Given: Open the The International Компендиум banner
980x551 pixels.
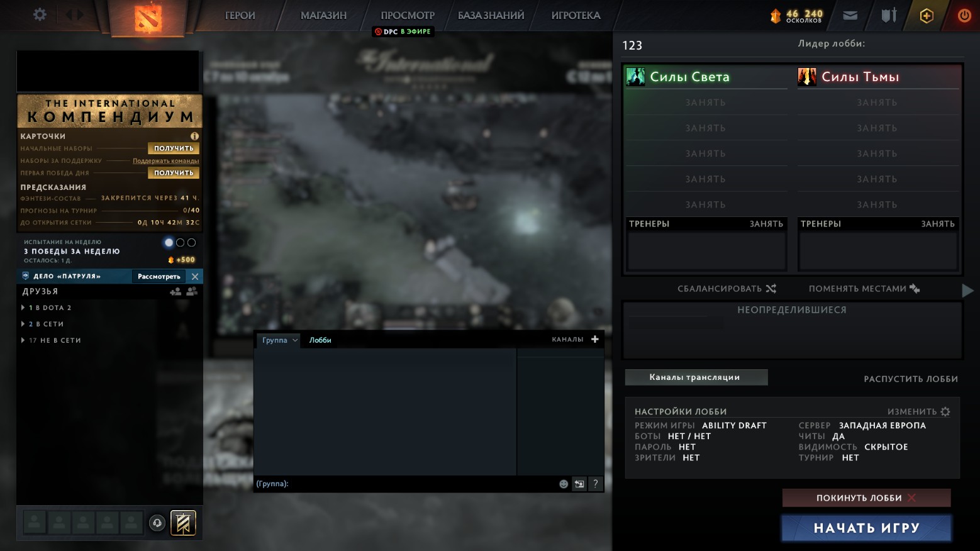Looking at the screenshot, I should click(x=110, y=111).
